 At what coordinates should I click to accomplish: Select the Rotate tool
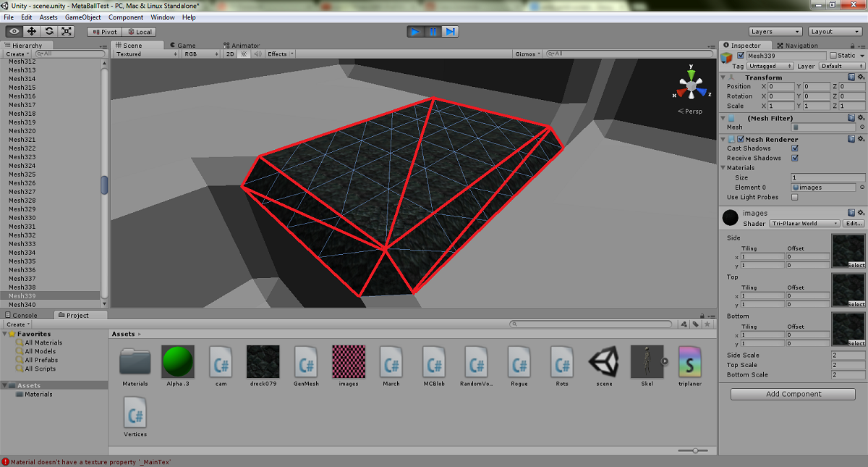pyautogui.click(x=49, y=31)
